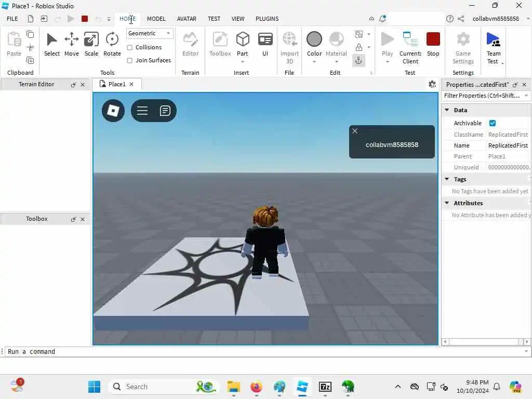Click the new file icon in title toolbar
The height and width of the screenshot is (399, 532).
coord(31,19)
